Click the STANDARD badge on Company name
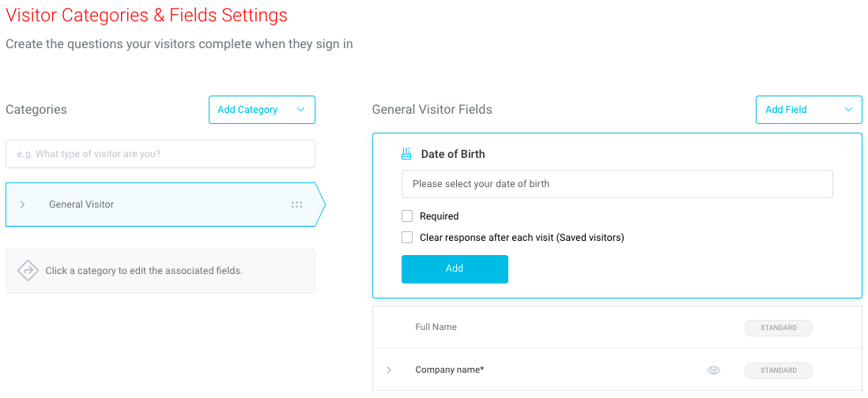Screen dimensions: 868x398 [779, 370]
